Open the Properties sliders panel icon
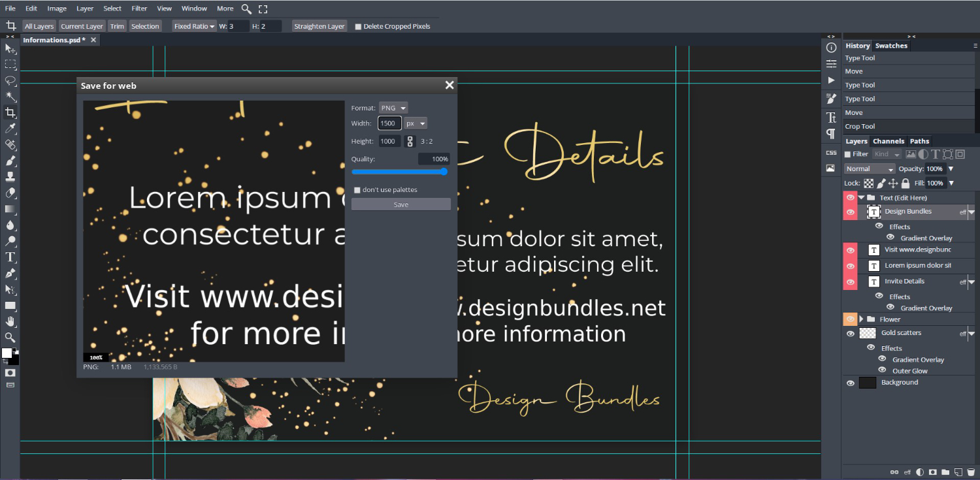Screen dimensions: 980x480 coord(831,63)
